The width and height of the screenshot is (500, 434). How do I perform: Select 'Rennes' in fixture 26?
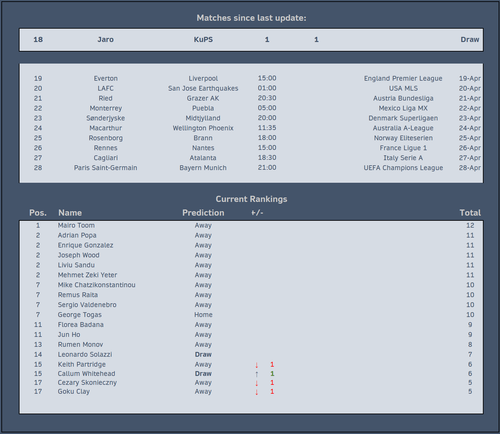[106, 148]
